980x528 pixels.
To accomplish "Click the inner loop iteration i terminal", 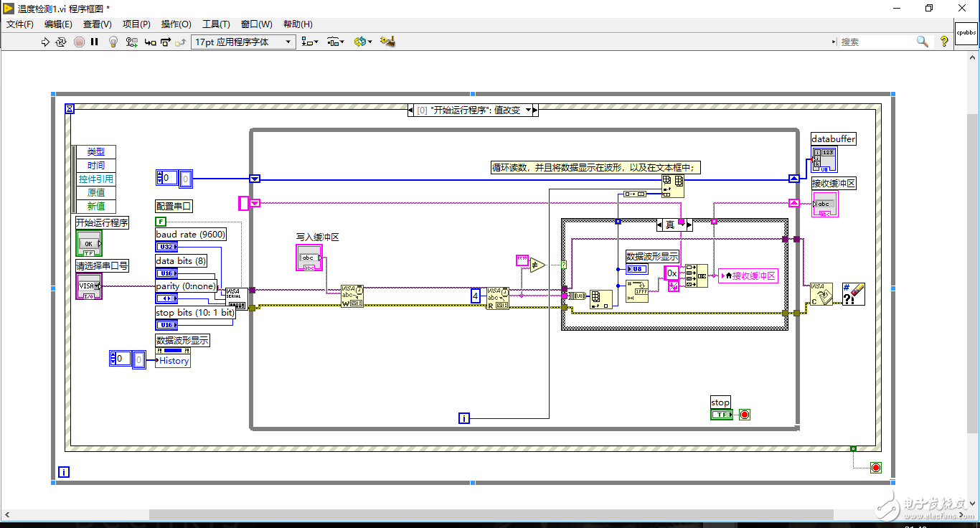I will pyautogui.click(x=464, y=418).
